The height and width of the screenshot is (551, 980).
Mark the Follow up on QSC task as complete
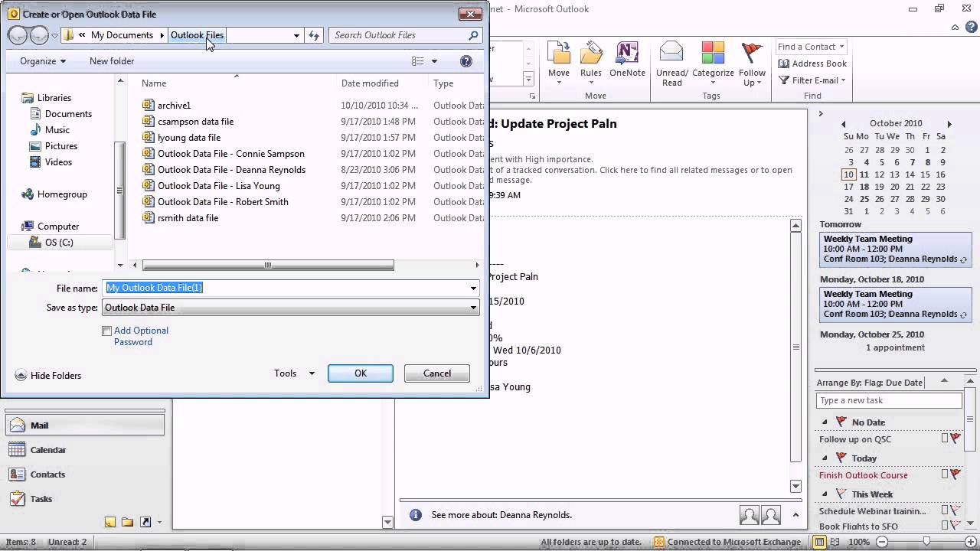click(x=945, y=439)
